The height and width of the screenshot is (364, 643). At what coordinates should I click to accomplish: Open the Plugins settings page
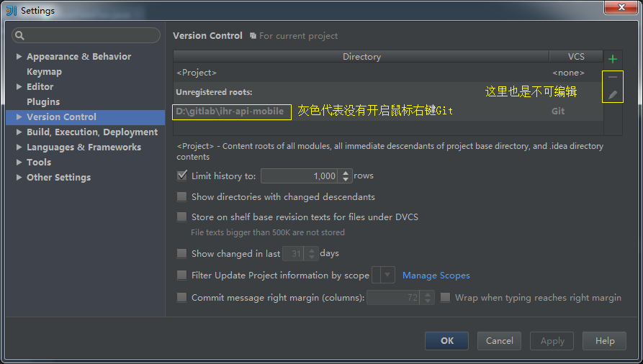(x=43, y=101)
